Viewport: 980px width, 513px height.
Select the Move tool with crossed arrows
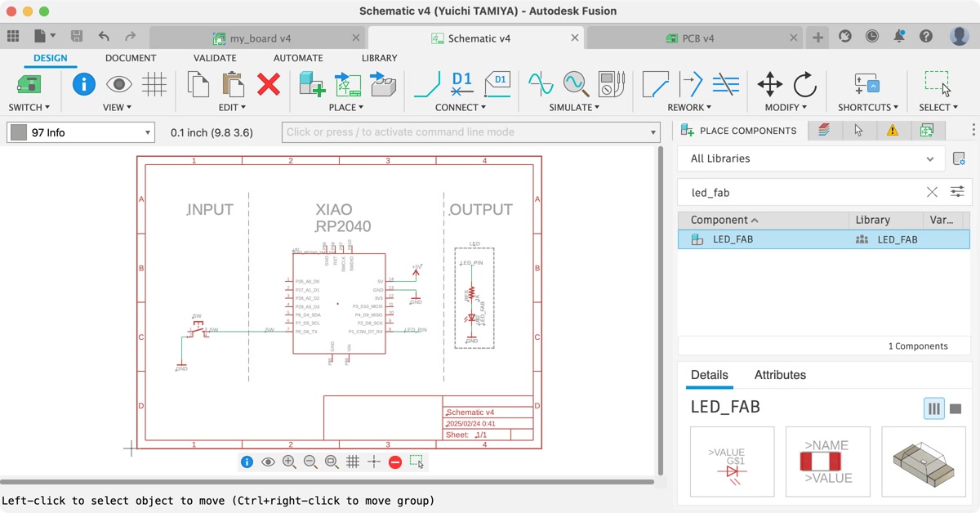769,84
